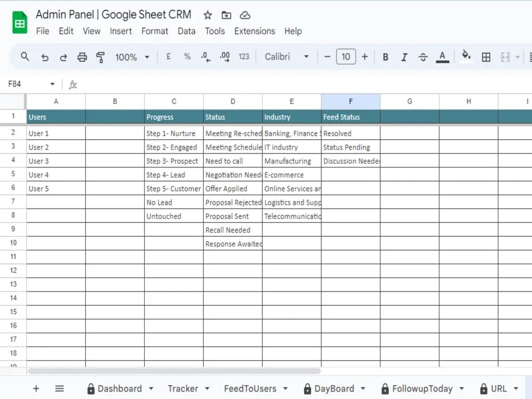Viewport: 532px width, 399px height.
Task: Decrease font size with minus button
Action: click(327, 57)
